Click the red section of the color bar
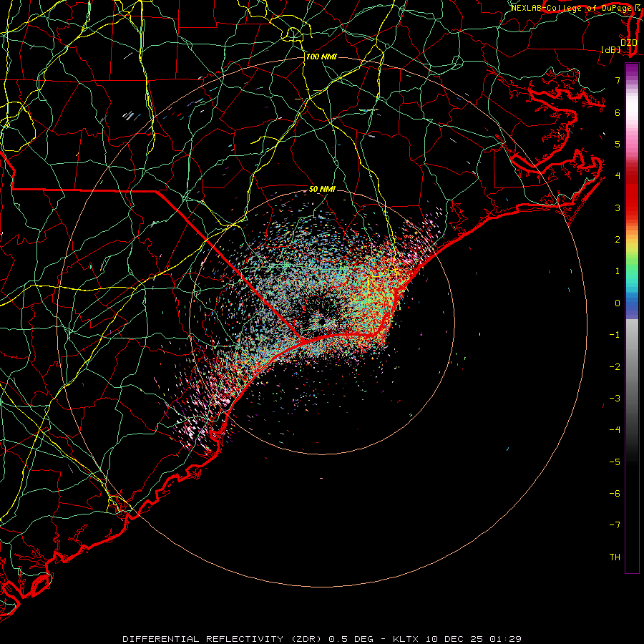 [632, 193]
